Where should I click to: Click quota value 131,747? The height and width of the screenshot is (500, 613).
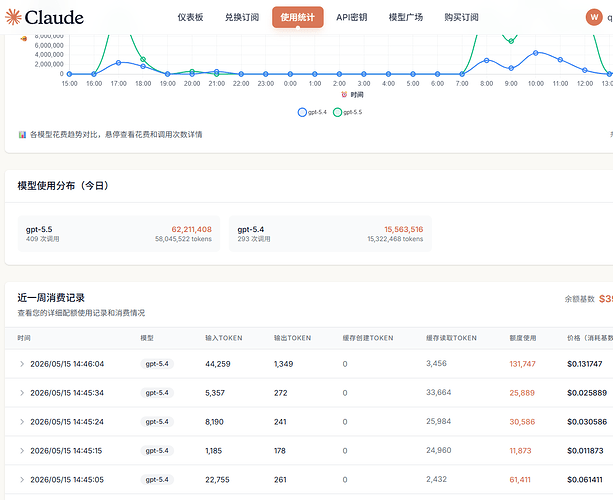[x=522, y=364]
